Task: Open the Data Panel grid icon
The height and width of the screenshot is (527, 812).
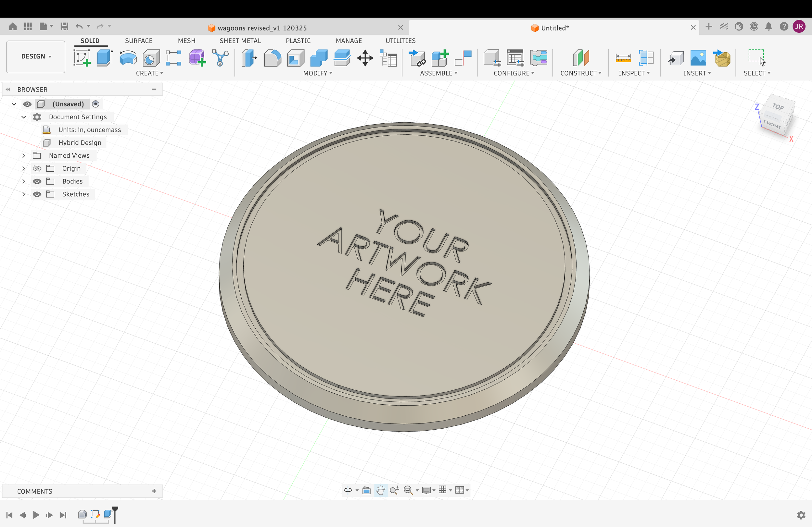Action: pos(28,26)
